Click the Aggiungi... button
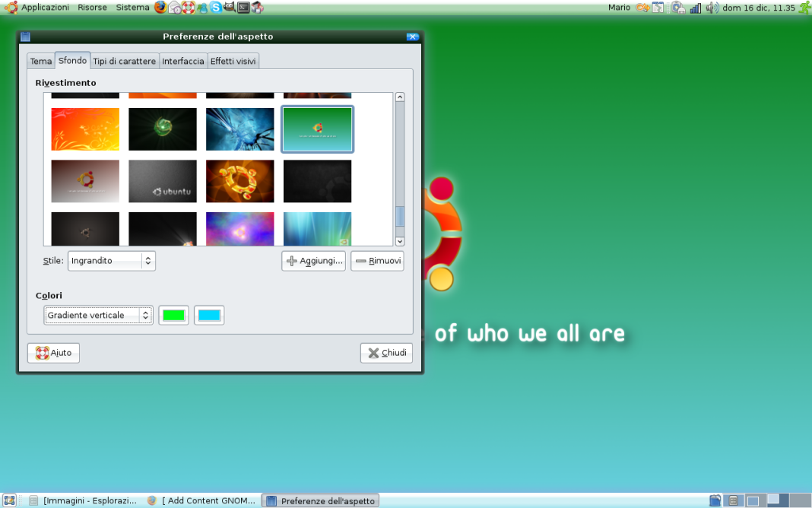Image resolution: width=812 pixels, height=508 pixels. 314,261
